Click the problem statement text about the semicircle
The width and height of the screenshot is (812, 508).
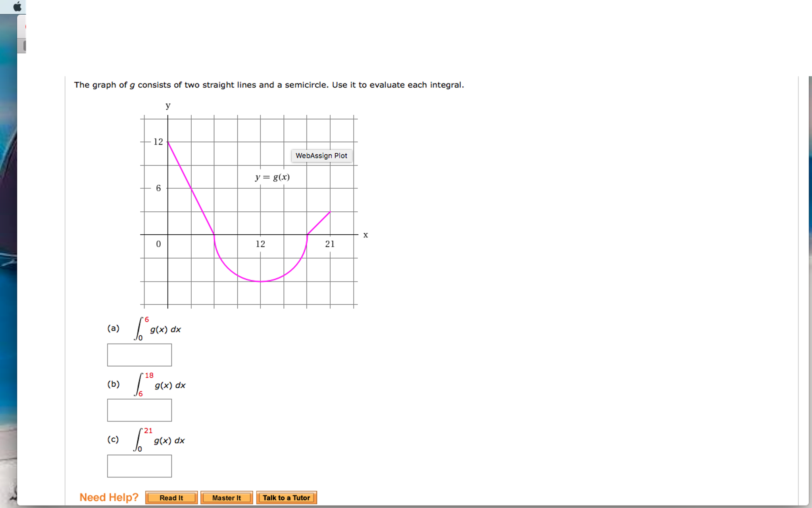[269, 85]
